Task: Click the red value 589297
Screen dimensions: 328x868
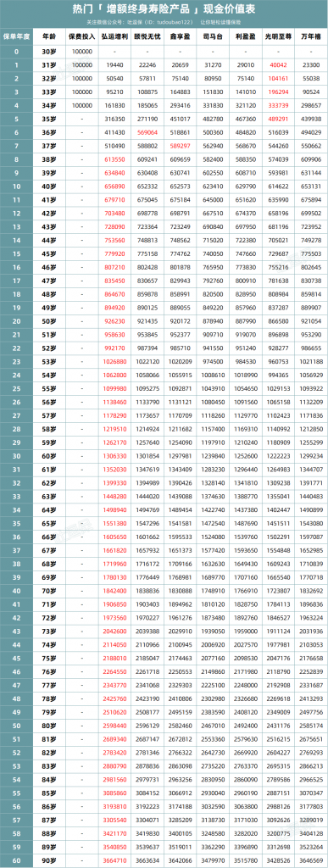Action: coord(181,146)
